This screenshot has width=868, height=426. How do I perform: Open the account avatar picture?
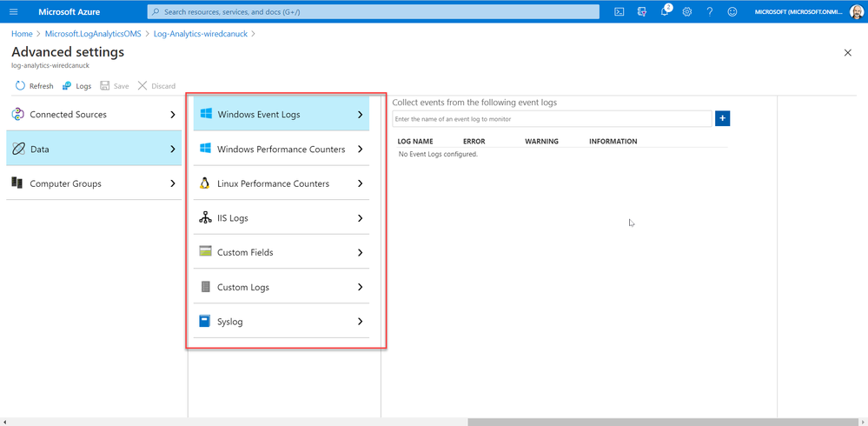857,11
